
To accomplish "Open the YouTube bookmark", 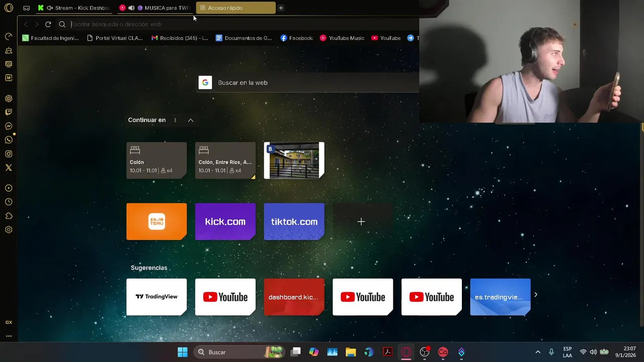I will (386, 38).
